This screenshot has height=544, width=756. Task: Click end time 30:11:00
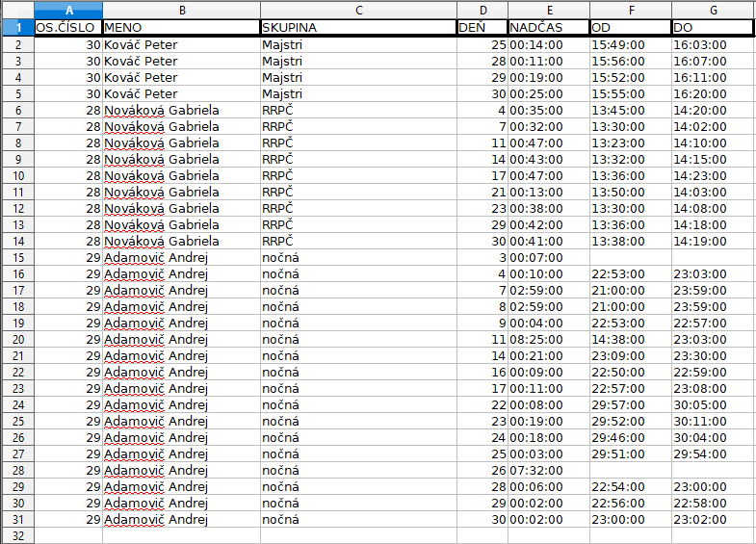pos(714,422)
